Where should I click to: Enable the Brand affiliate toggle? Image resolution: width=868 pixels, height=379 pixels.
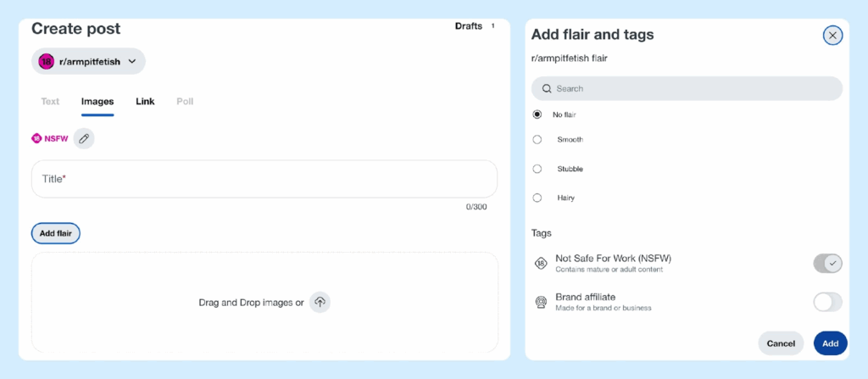(827, 302)
